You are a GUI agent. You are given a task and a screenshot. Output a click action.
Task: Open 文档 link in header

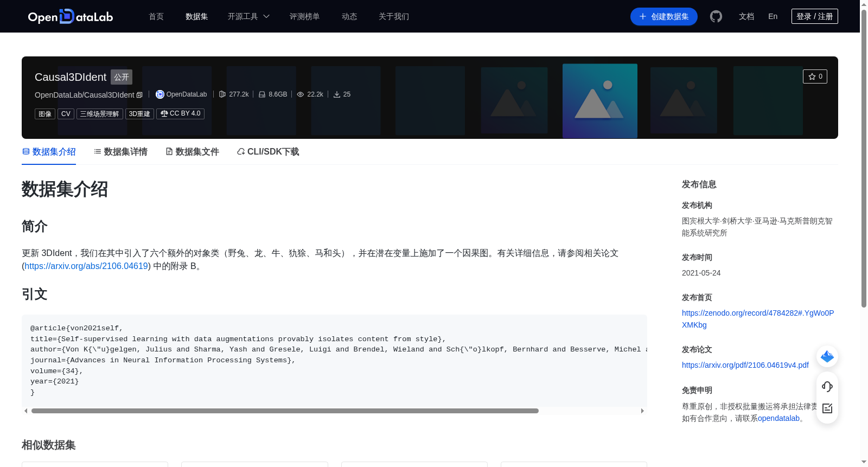(x=746, y=16)
